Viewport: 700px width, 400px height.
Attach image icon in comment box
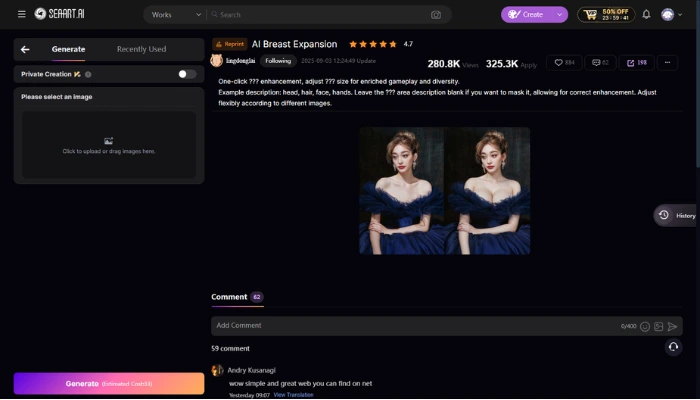click(x=659, y=326)
